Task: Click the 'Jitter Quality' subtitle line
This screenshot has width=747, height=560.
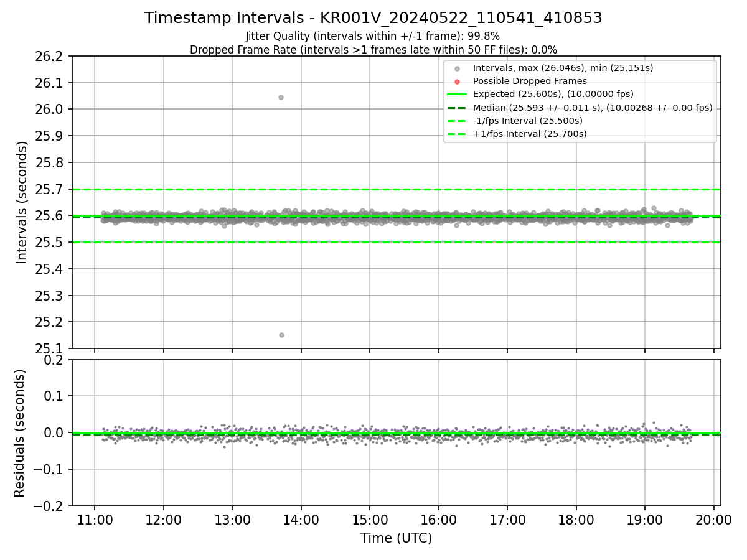Action: pyautogui.click(x=373, y=36)
